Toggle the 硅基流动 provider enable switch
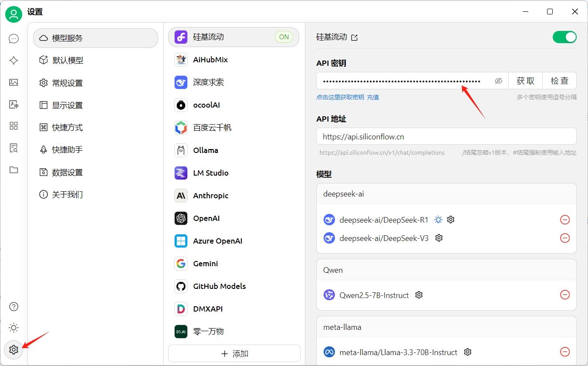This screenshot has height=366, width=588. (x=564, y=37)
